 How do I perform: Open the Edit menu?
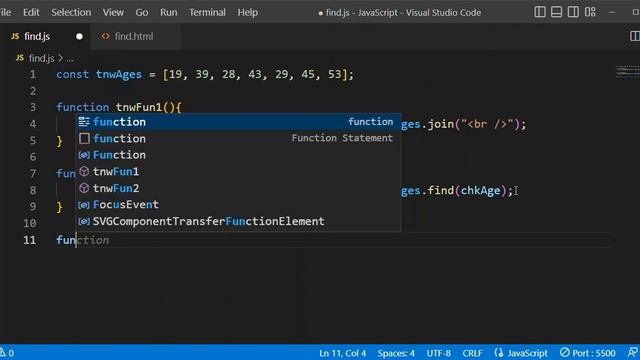pyautogui.click(x=31, y=12)
